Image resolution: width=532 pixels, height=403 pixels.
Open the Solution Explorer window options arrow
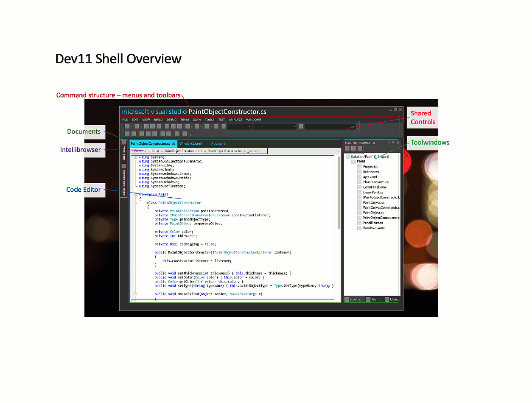pos(389,143)
